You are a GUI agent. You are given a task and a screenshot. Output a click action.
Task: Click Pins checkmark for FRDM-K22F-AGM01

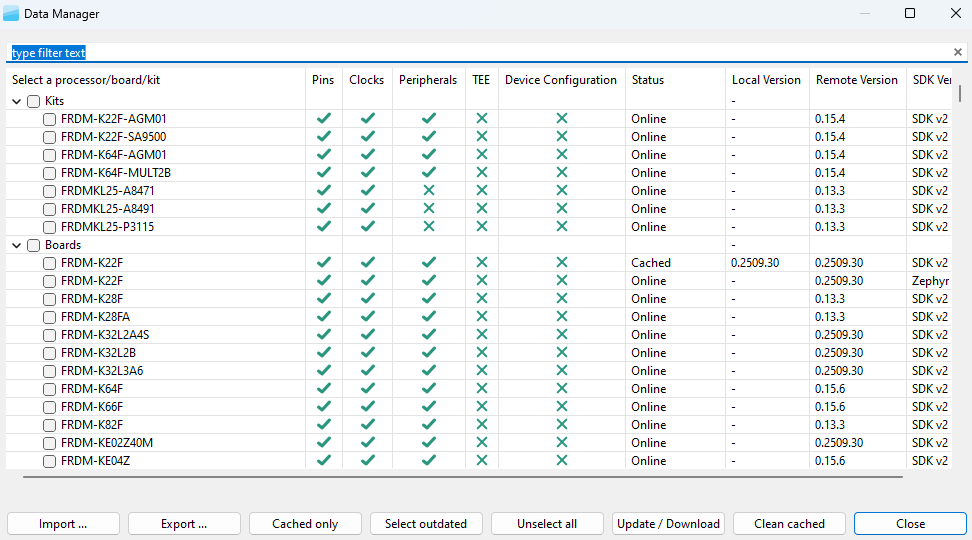324,118
